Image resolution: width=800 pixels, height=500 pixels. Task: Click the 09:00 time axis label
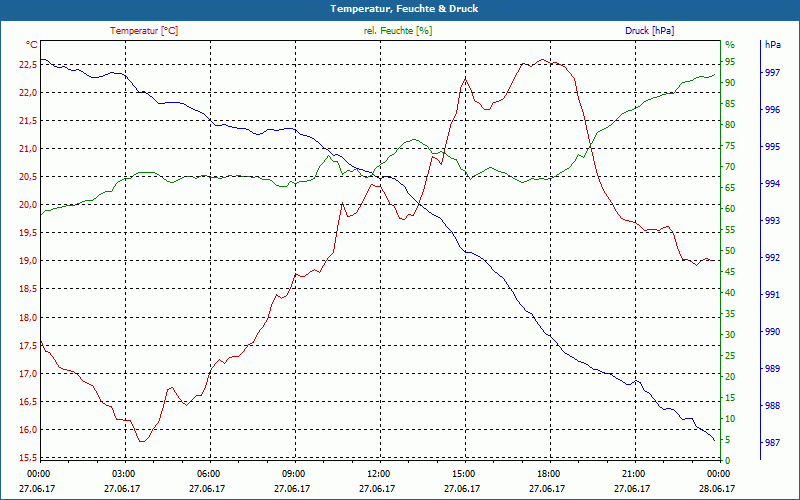pyautogui.click(x=293, y=473)
